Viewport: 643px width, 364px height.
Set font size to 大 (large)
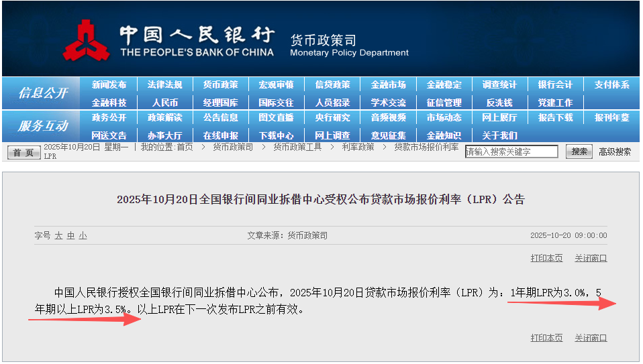pos(58,236)
